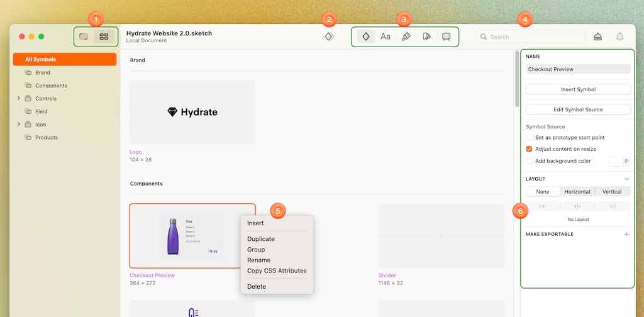This screenshot has height=317, width=644.
Task: Click the background color variable icon
Action: pos(627,161)
